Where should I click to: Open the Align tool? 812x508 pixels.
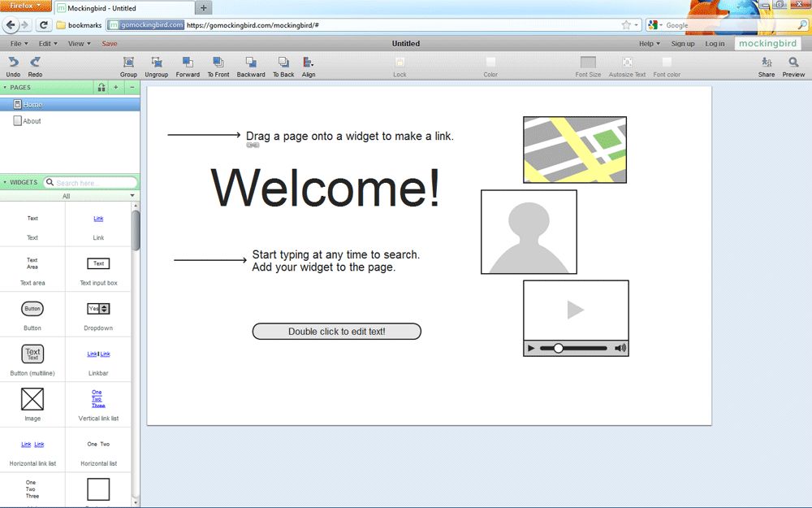coord(308,63)
